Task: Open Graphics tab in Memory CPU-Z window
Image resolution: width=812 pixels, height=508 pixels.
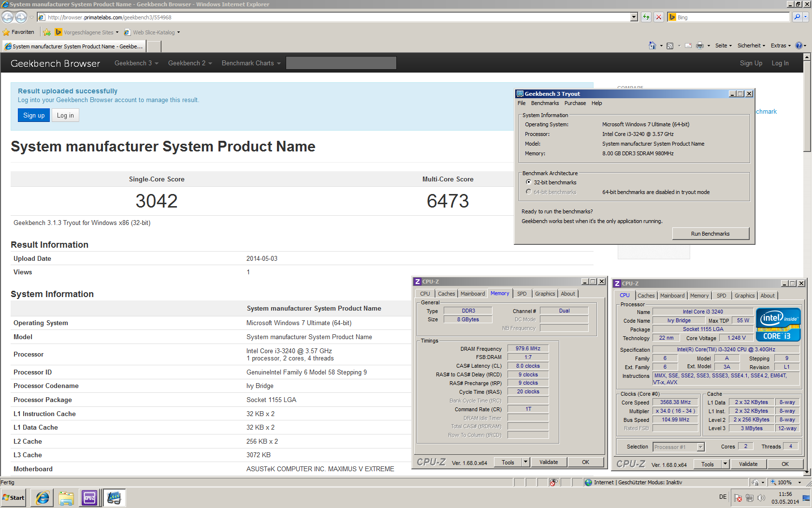Action: [x=545, y=294]
